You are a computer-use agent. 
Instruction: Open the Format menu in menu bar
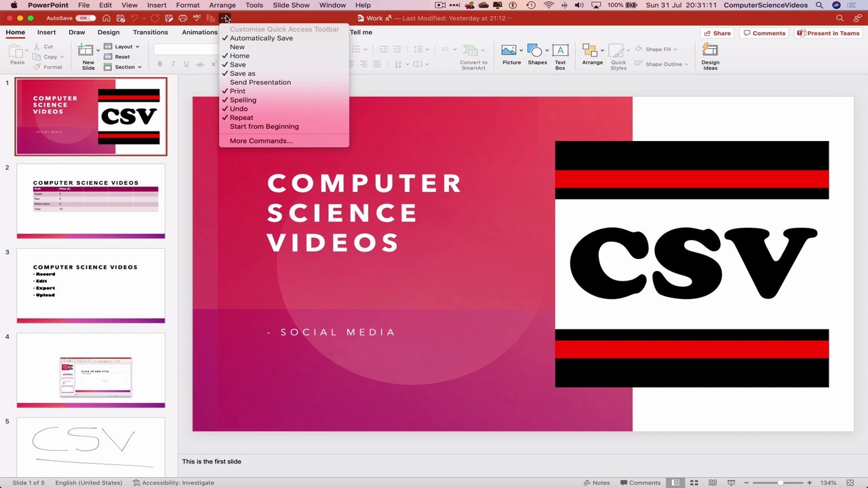click(188, 5)
